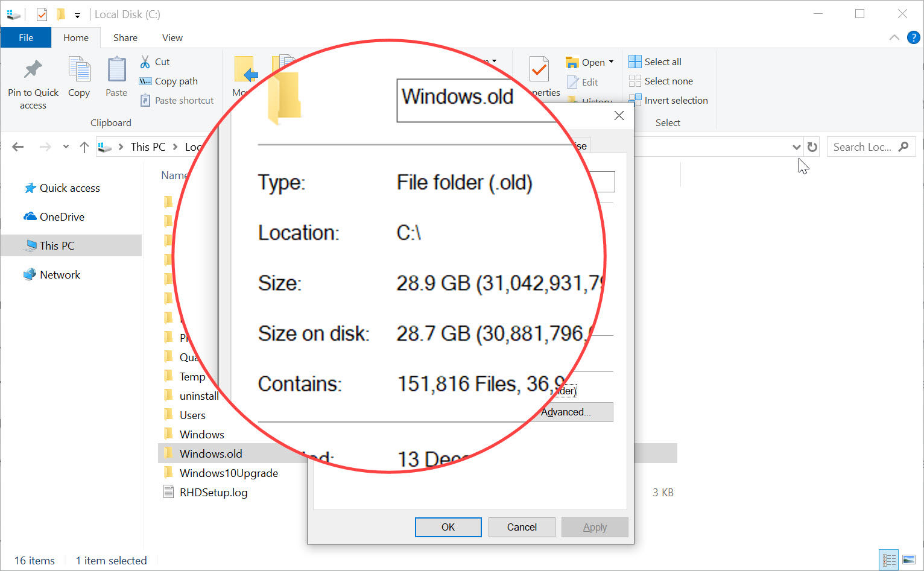This screenshot has width=924, height=571.
Task: Click Cancel in the Properties dialog
Action: coord(522,527)
